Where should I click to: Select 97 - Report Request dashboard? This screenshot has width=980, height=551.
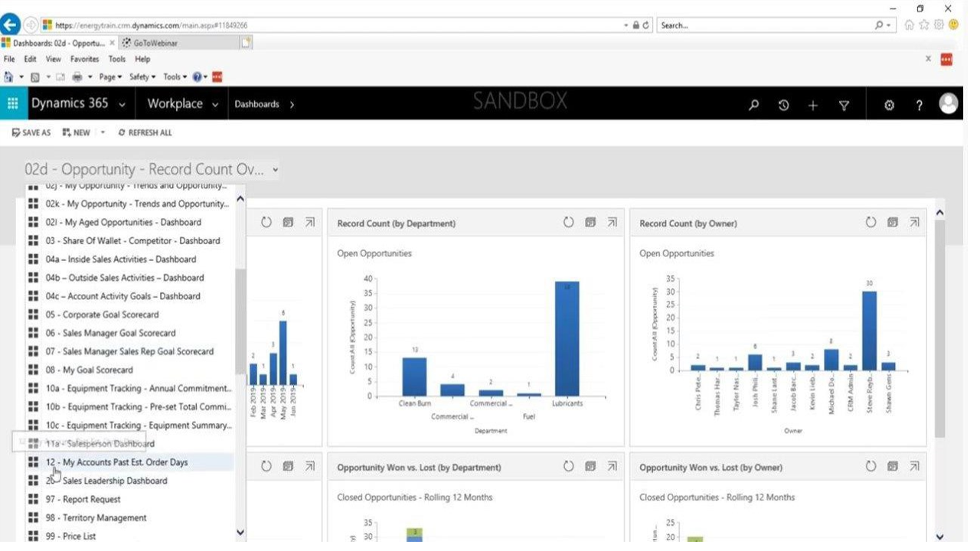click(x=129, y=499)
